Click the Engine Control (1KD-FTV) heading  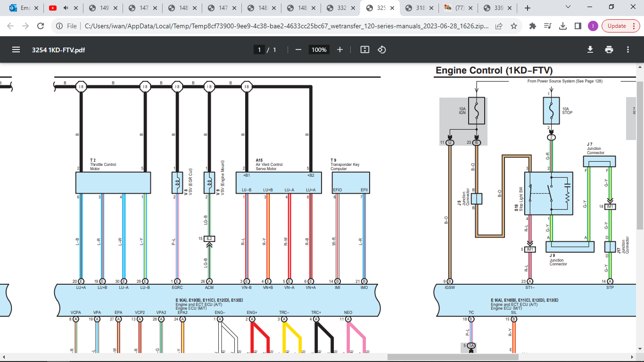[494, 70]
